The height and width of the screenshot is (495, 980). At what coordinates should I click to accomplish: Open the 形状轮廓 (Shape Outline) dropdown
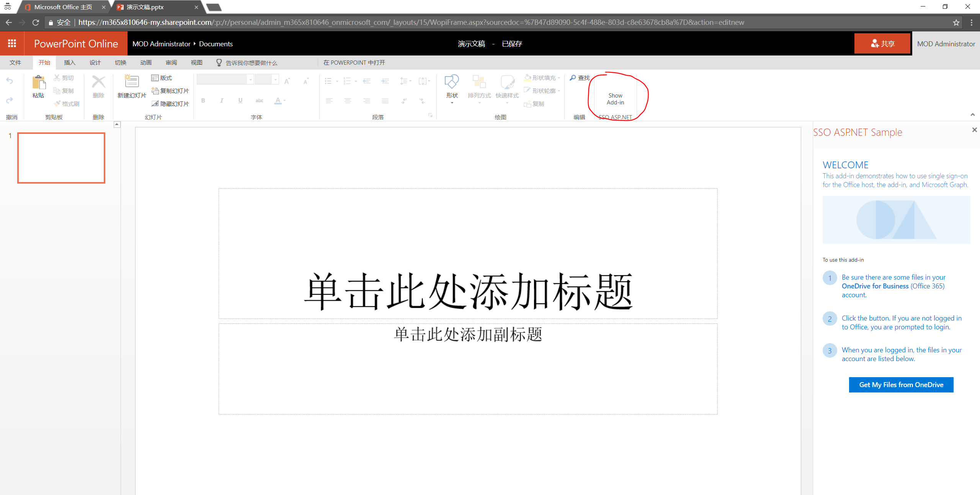pos(559,91)
